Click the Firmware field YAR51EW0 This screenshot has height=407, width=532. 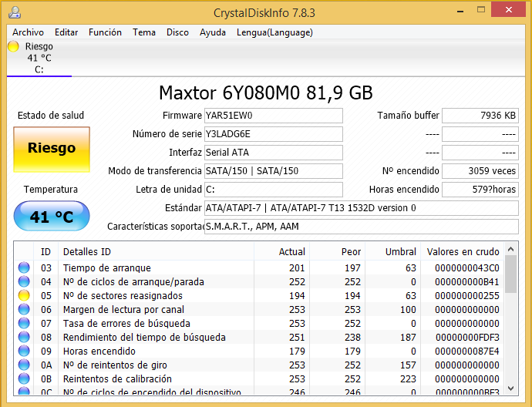tap(273, 116)
